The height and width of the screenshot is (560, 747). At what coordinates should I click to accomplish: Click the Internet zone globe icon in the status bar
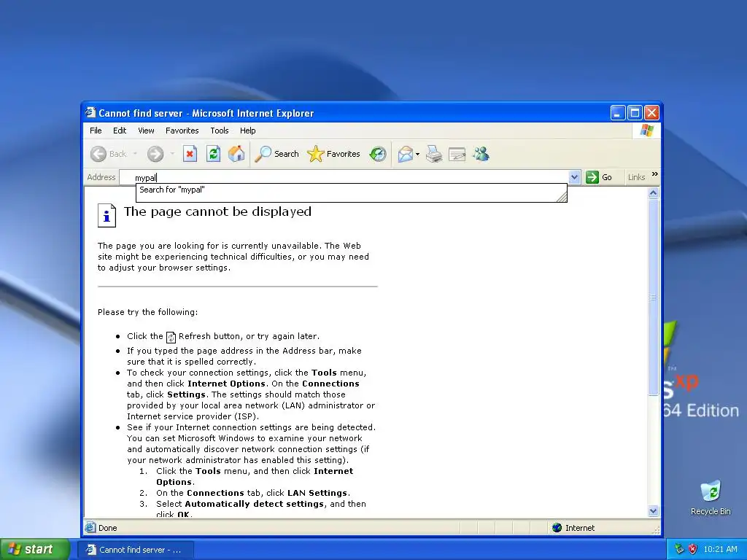coord(557,528)
